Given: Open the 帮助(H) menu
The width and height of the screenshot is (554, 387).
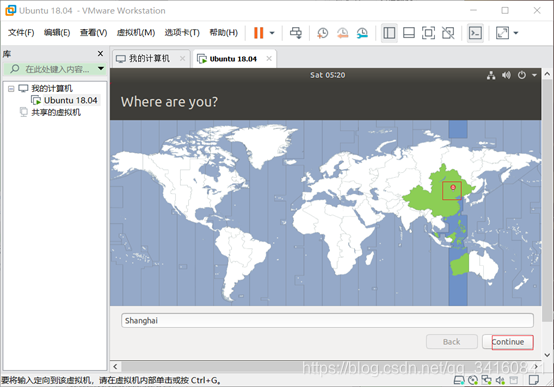Looking at the screenshot, I should (x=223, y=33).
